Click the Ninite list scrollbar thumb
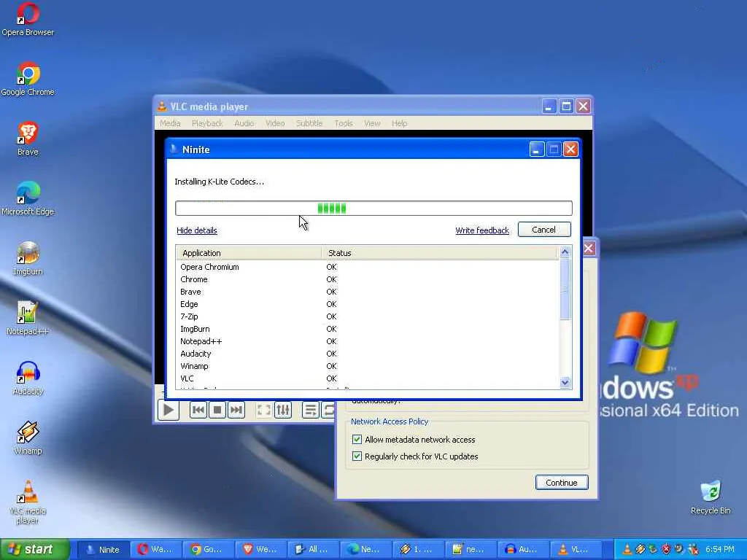The image size is (747, 560). (x=565, y=289)
